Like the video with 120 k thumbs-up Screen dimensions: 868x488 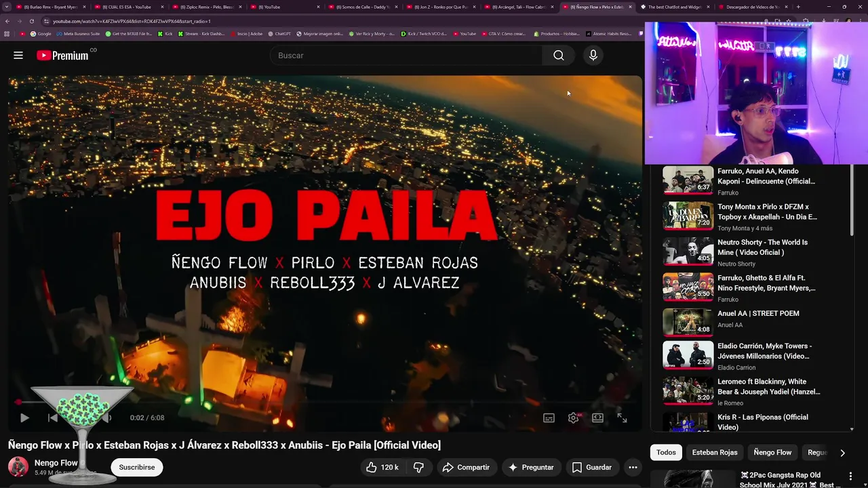coord(382,467)
